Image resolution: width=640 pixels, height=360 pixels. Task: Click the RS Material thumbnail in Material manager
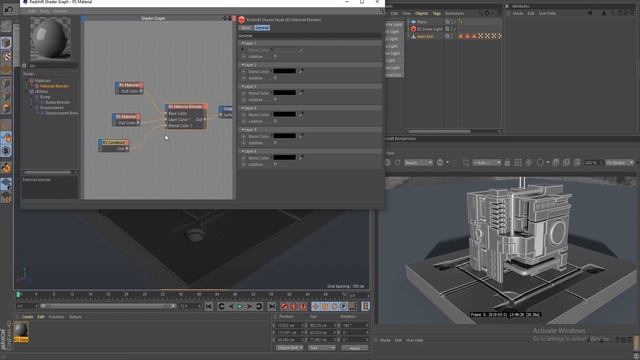pos(21,329)
